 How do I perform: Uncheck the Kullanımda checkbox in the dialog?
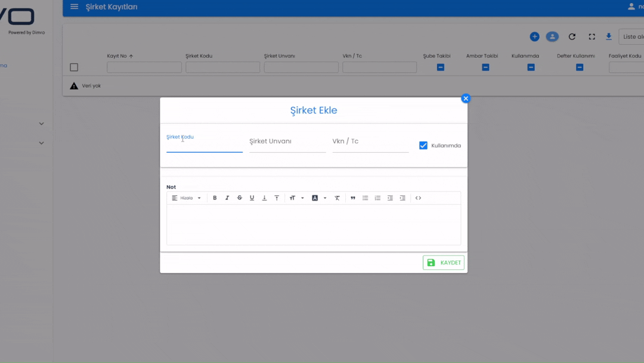click(x=423, y=146)
